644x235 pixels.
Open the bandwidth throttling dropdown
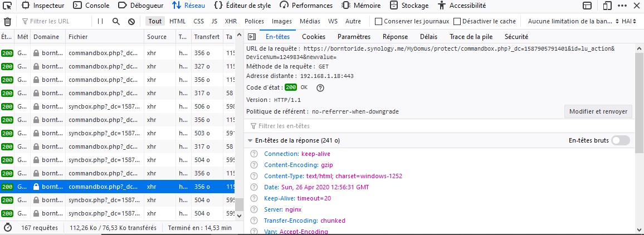click(573, 22)
